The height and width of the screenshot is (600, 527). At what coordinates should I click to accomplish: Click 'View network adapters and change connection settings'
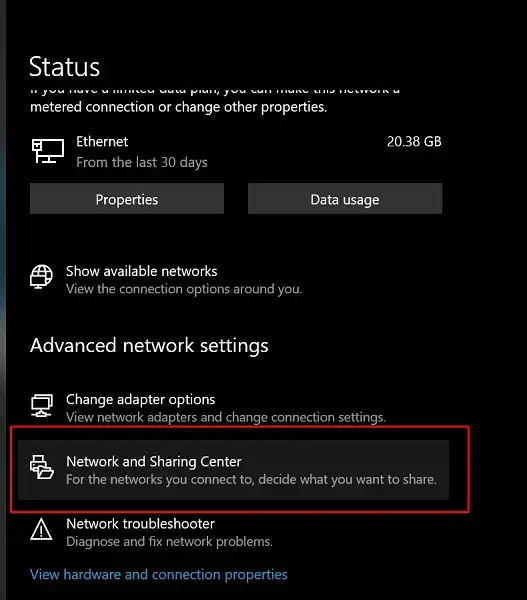tap(226, 417)
